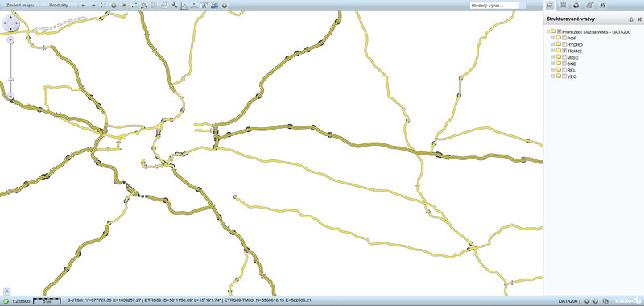Viewport: 644px width, 306px height.
Task: Enable the VEG layer checkbox
Action: tap(564, 76)
